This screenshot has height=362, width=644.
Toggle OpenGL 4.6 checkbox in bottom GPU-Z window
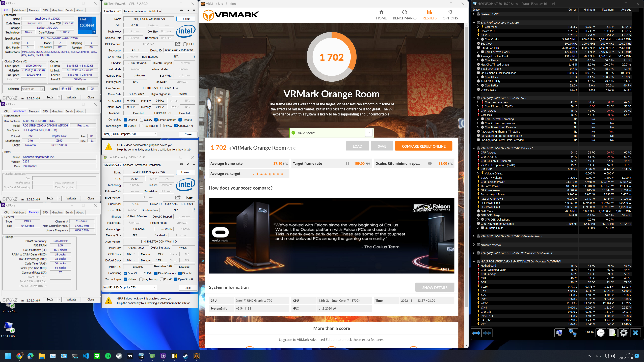pos(176,279)
